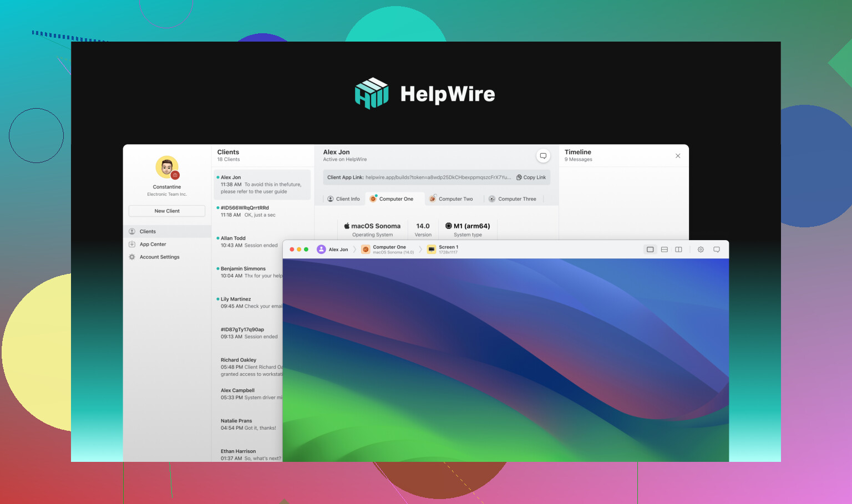
Task: Copy the client app link
Action: click(531, 177)
